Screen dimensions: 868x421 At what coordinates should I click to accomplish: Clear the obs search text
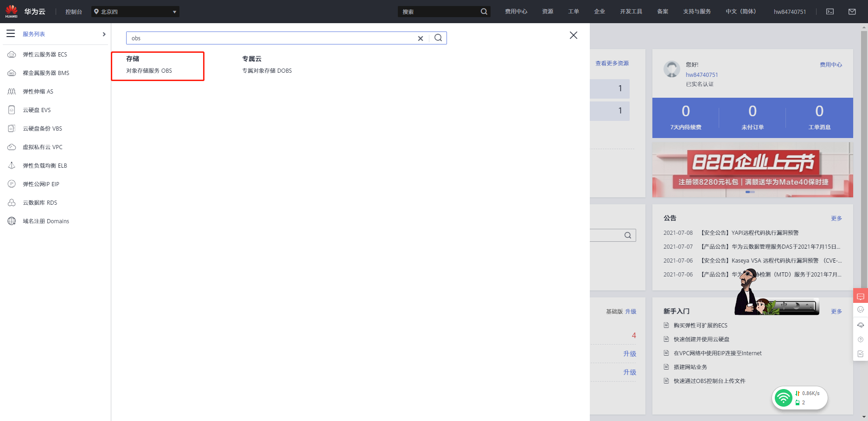point(421,38)
